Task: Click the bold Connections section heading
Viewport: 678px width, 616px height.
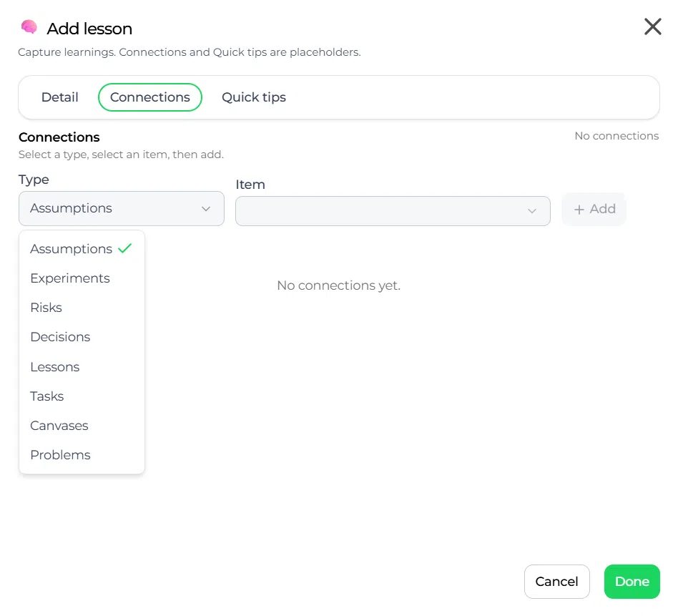Action: (x=59, y=137)
